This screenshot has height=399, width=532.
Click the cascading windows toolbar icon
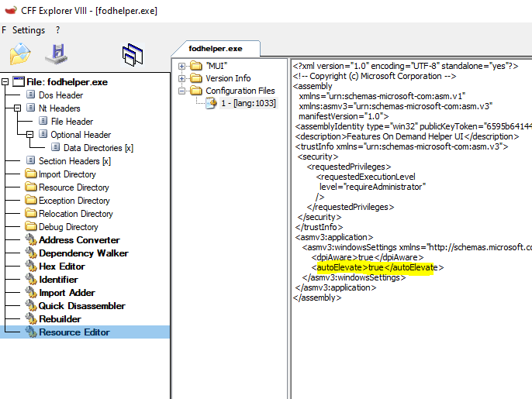[133, 54]
